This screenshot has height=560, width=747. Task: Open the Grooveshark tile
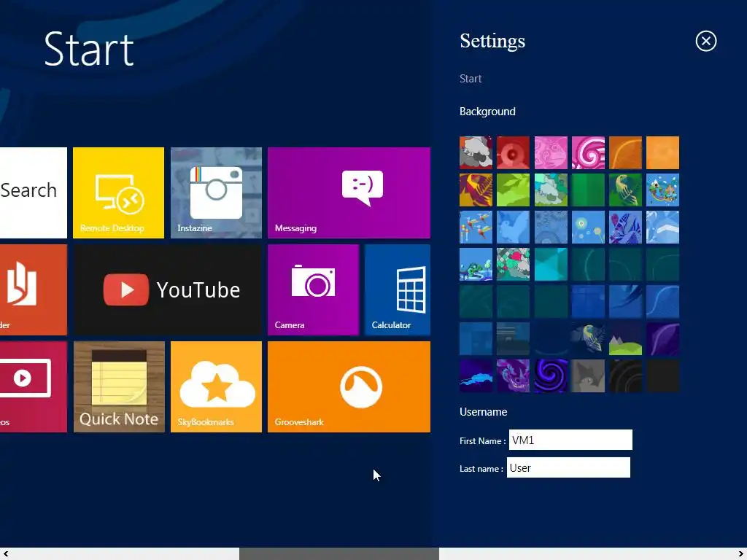(x=349, y=386)
